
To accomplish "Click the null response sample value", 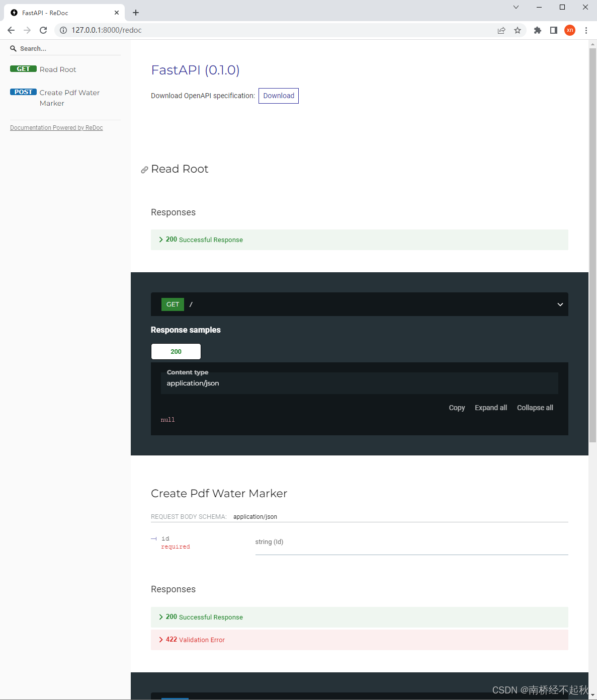I will pyautogui.click(x=167, y=420).
